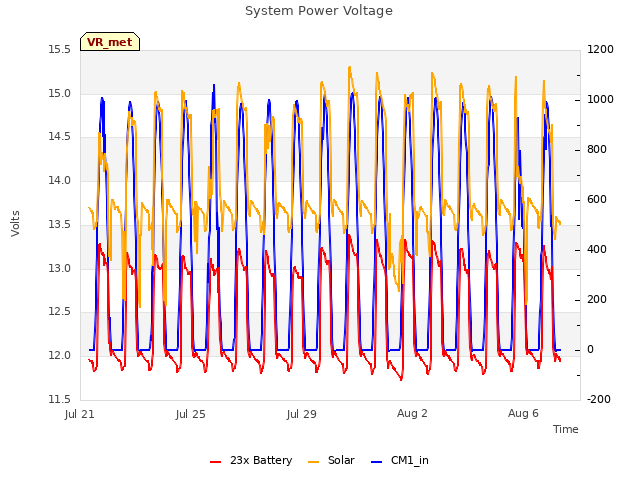Screen dimensions: 640x480
Task: Toggle the Solar legend entry
Action: pos(331,460)
